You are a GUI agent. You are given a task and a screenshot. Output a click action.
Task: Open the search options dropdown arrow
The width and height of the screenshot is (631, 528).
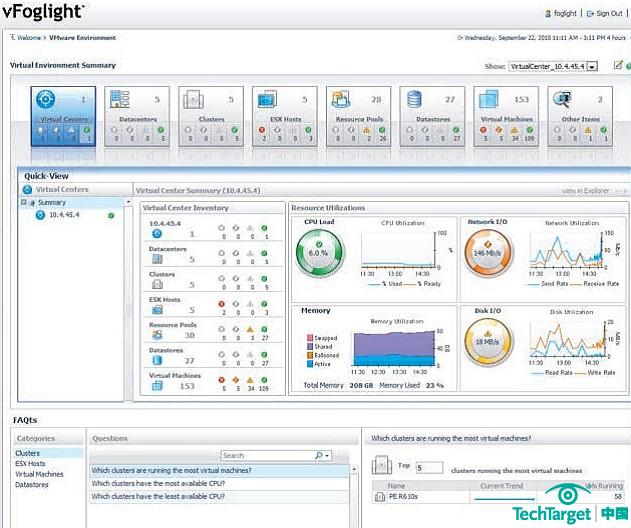click(x=324, y=455)
